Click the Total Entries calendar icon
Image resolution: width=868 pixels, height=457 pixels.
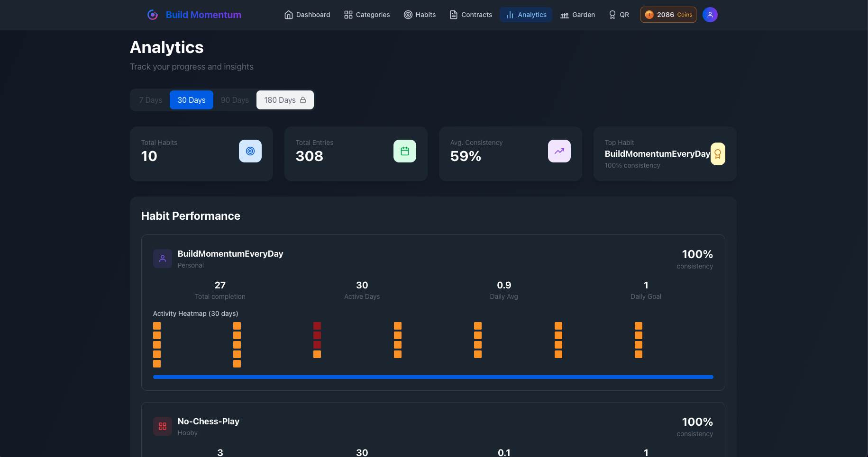[404, 151]
